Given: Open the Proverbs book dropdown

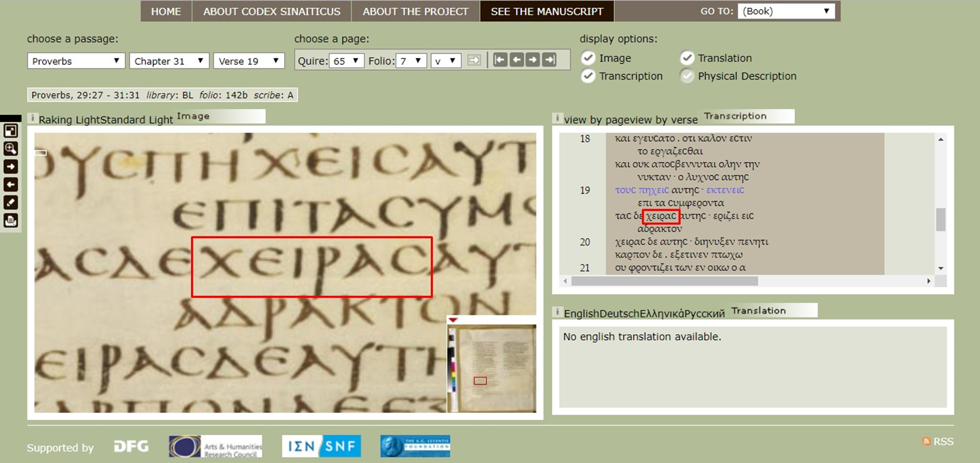Looking at the screenshot, I should click(x=76, y=61).
